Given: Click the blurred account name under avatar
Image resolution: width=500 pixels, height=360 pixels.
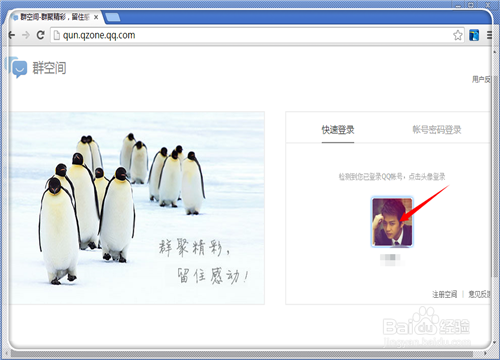Looking at the screenshot, I should (x=390, y=259).
